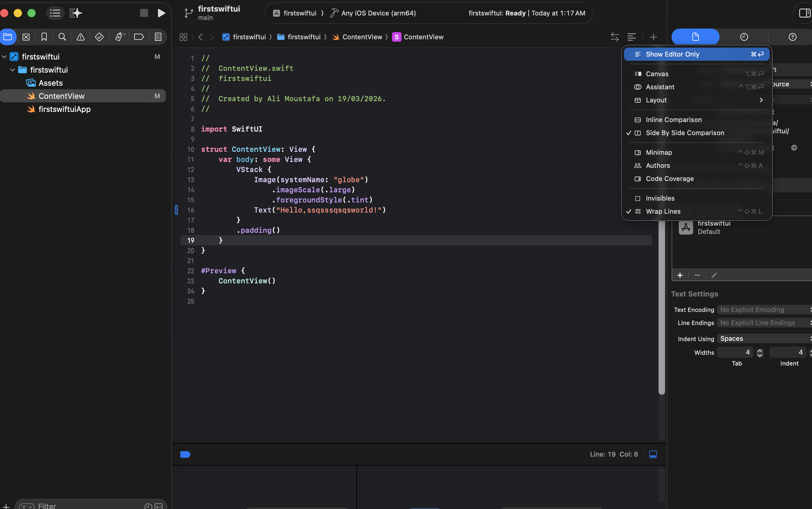Open the Find navigator magnifier icon

tap(62, 37)
